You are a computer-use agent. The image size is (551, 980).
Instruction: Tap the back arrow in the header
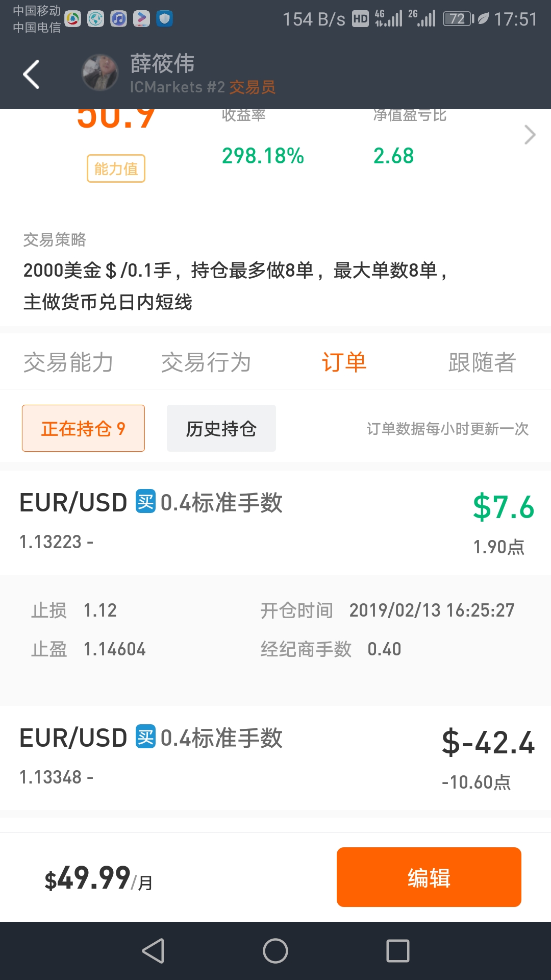pos(31,75)
